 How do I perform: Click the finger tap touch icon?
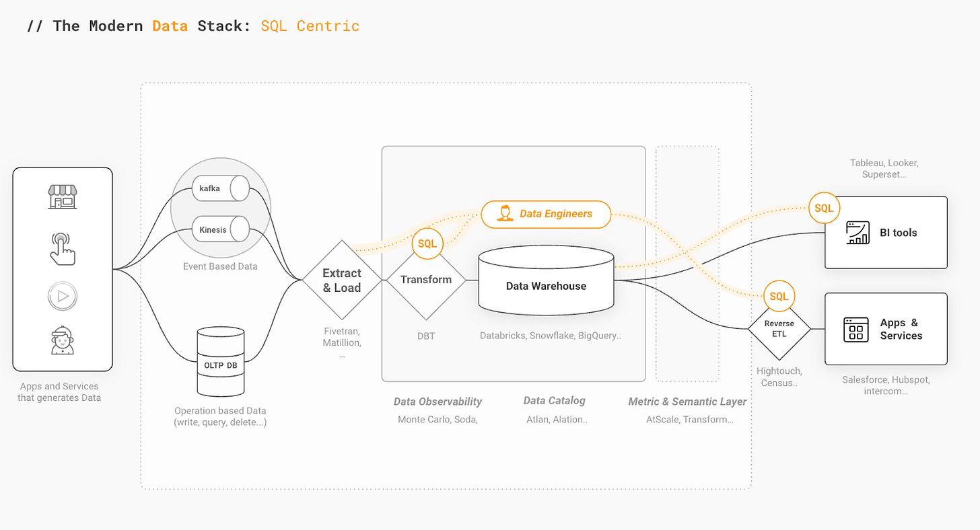63,248
